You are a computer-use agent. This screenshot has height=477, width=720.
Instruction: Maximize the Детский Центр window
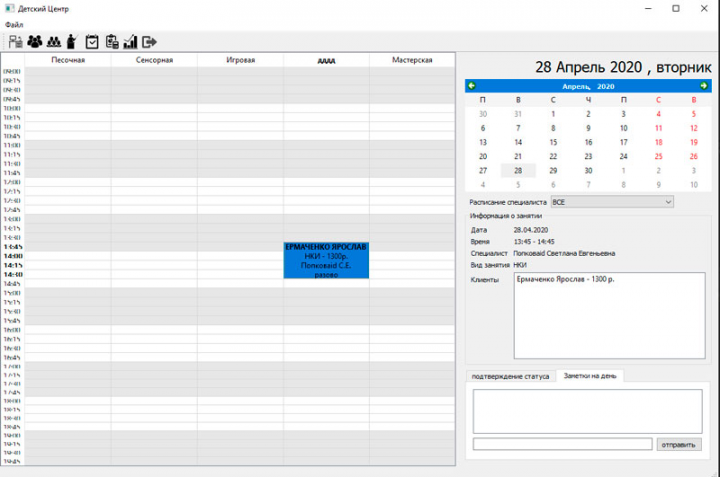675,8
